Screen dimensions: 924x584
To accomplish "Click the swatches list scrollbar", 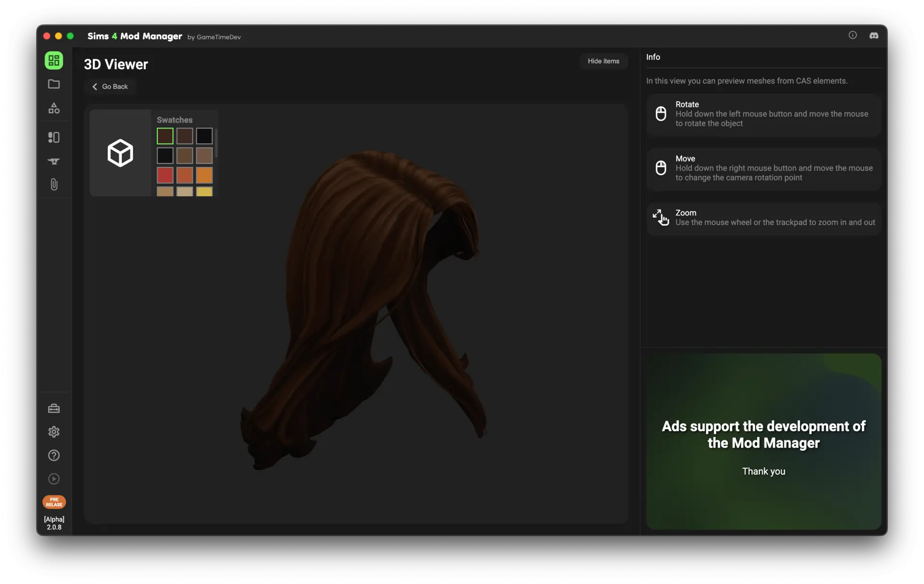I will [x=217, y=143].
